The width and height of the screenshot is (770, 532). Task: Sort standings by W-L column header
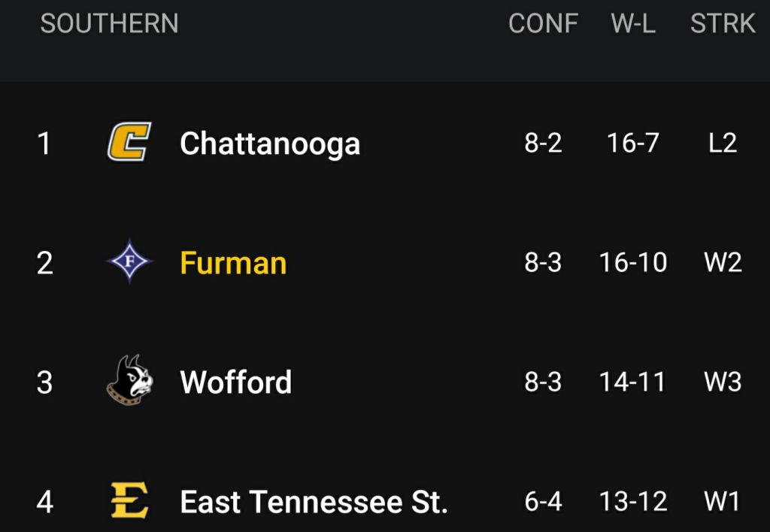(x=633, y=24)
